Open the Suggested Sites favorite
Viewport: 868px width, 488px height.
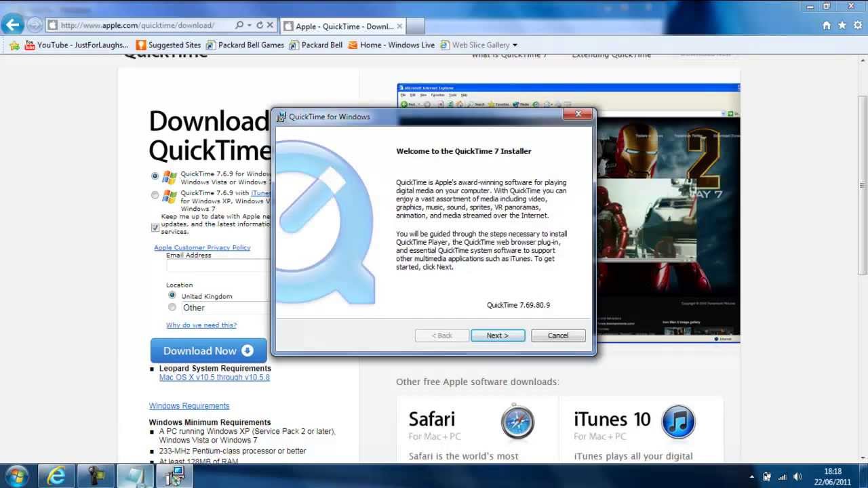coord(168,45)
